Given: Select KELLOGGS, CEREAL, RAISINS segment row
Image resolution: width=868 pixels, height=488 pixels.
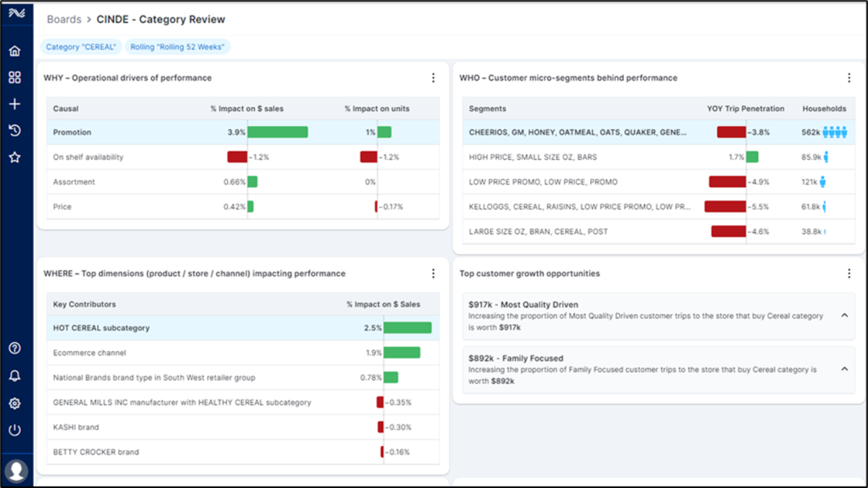Looking at the screenshot, I should tap(658, 207).
